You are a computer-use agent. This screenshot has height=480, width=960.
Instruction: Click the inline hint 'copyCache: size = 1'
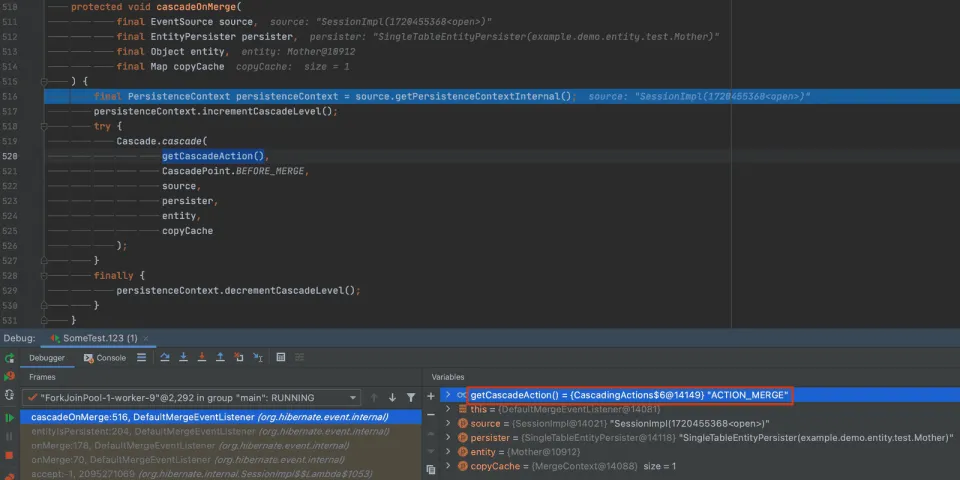point(293,67)
